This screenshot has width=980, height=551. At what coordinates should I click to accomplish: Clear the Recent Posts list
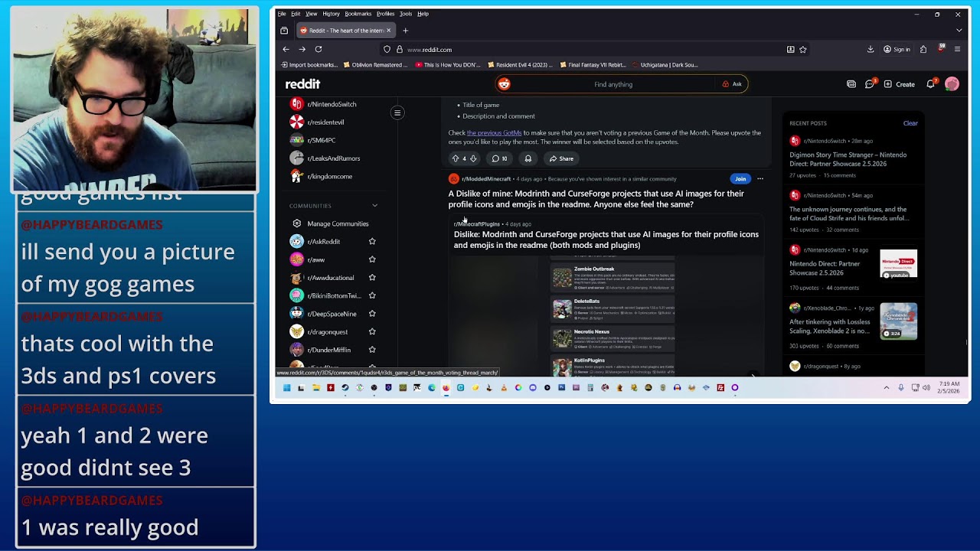coord(910,123)
